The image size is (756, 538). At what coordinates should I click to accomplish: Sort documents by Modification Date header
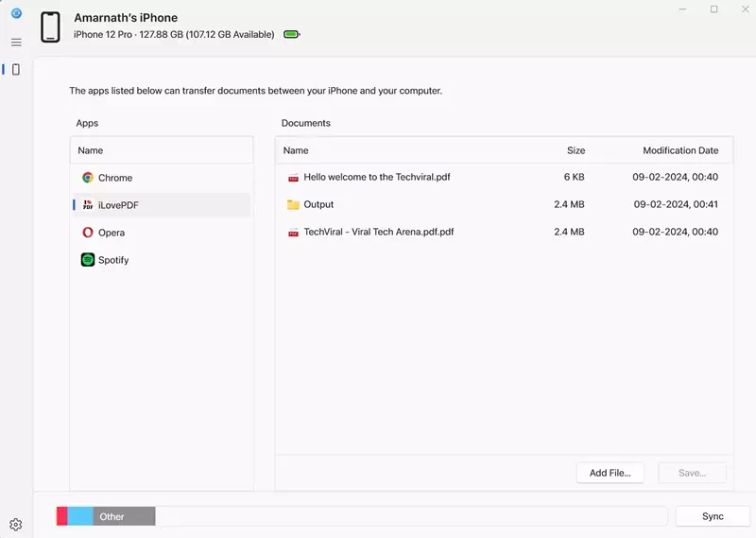(680, 150)
